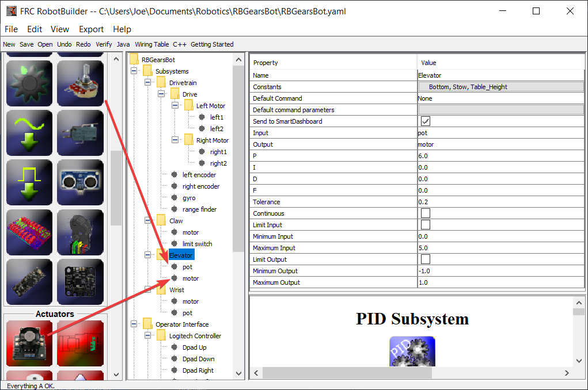Select the limit switch sensor icon

pos(80,133)
